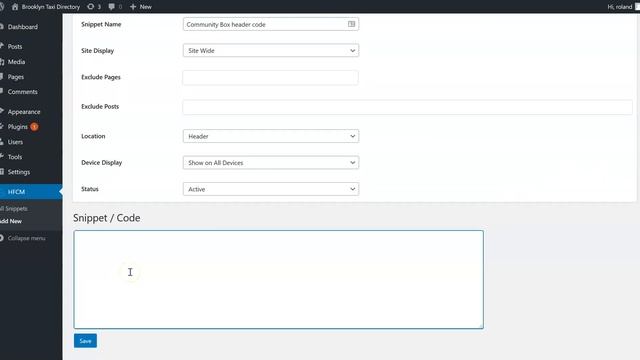Open the Posts menu
This screenshot has height=360, width=640.
tap(15, 47)
